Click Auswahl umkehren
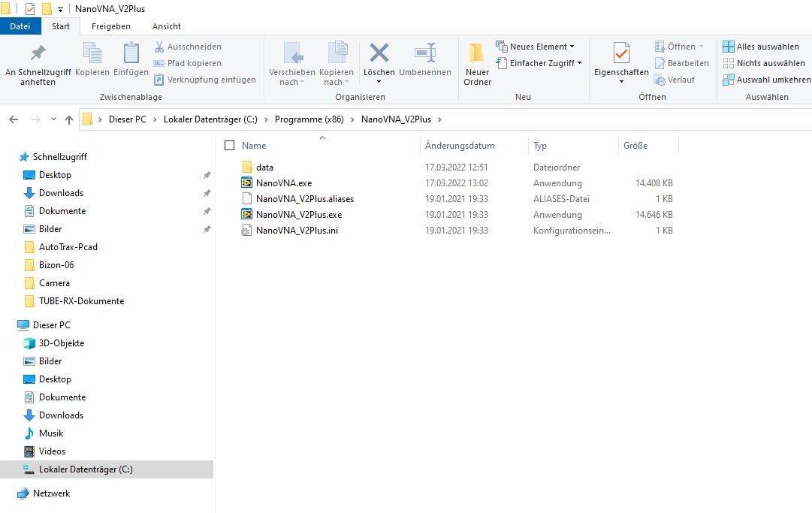Viewport: 812px width, 513px height. click(767, 80)
